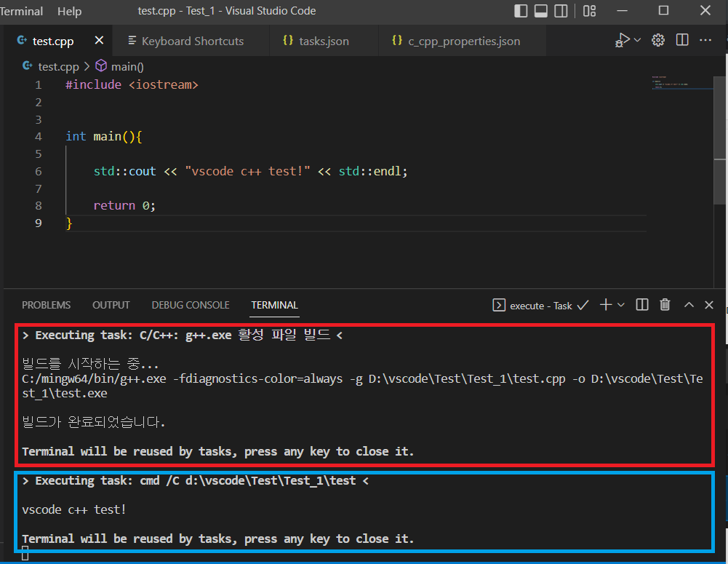Open Customize Layout icon

pos(589,11)
